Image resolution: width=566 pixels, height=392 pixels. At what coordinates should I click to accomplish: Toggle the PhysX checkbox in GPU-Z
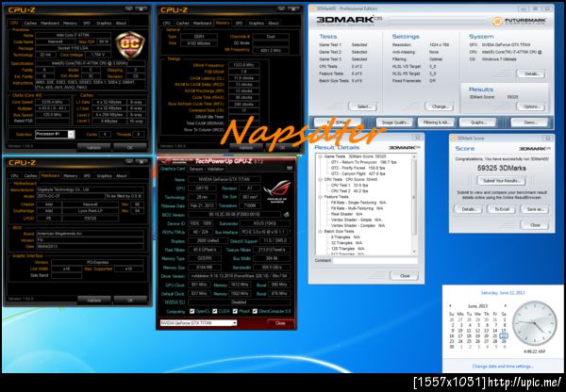pos(235,311)
